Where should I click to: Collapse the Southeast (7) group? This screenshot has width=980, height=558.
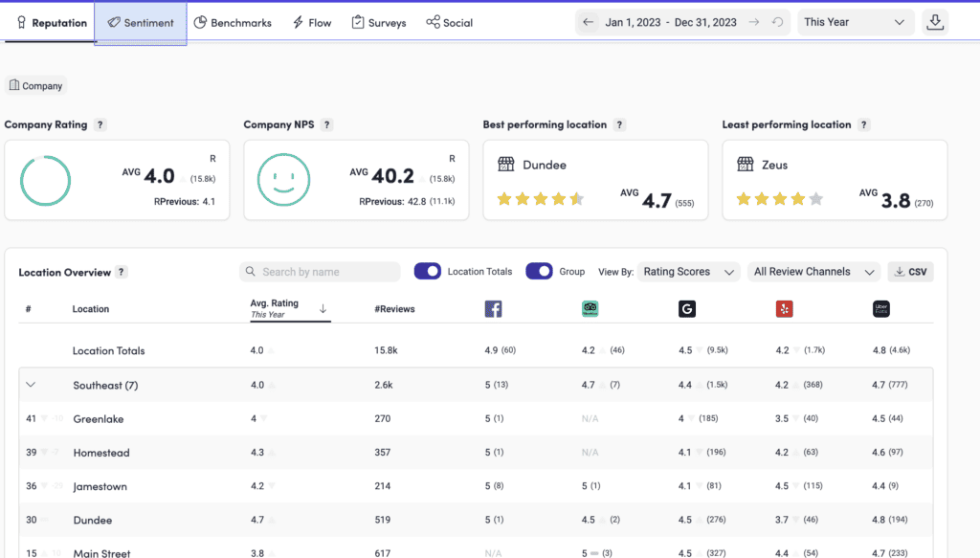[31, 385]
